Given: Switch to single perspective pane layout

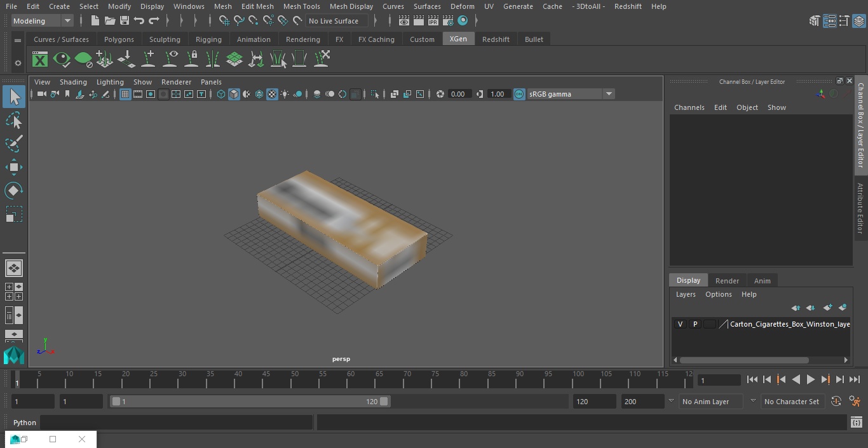Looking at the screenshot, I should point(14,268).
